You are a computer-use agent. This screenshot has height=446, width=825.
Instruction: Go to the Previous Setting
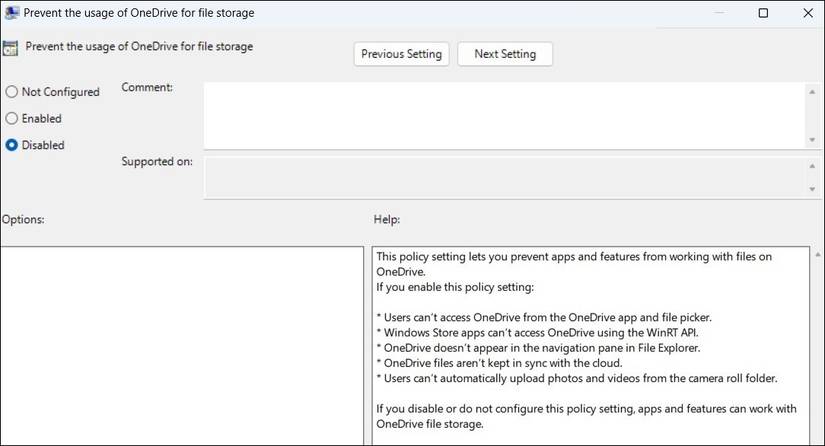402,54
